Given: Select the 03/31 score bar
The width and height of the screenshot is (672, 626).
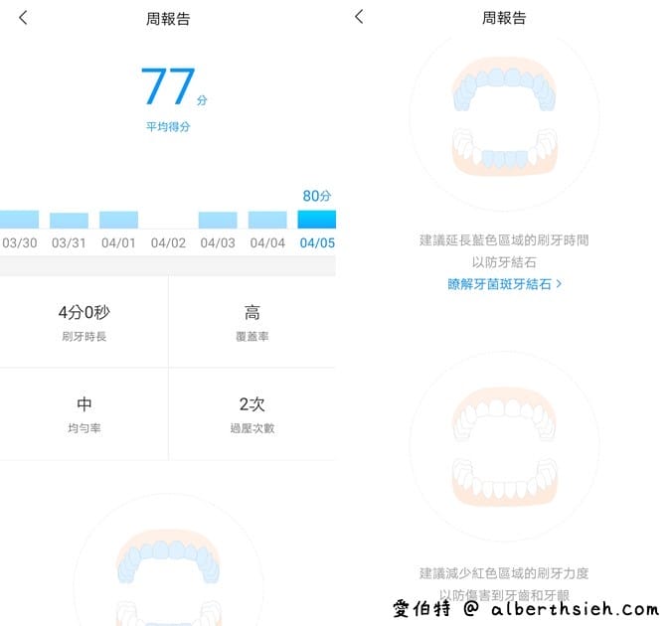Looking at the screenshot, I should coord(69,221).
